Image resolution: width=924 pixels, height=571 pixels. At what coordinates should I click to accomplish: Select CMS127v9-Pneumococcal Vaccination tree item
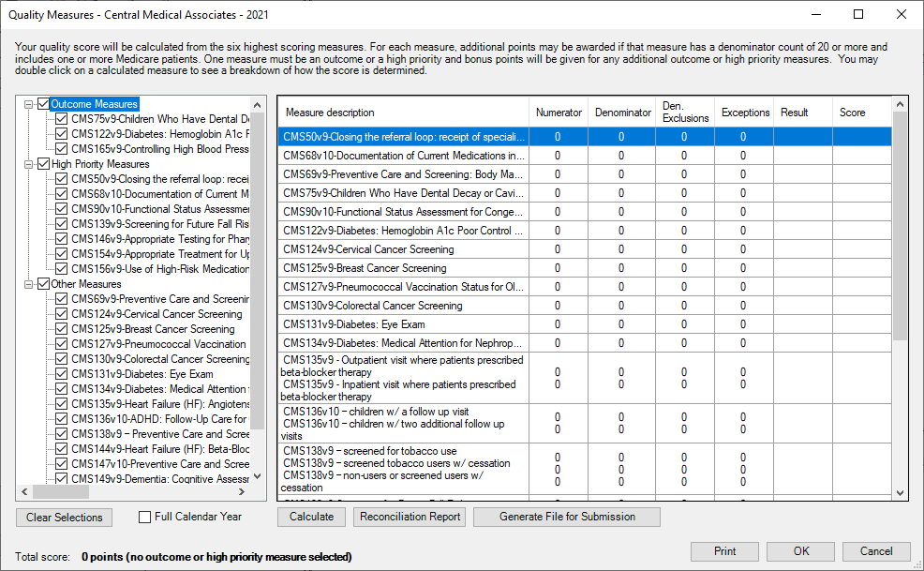tap(158, 344)
